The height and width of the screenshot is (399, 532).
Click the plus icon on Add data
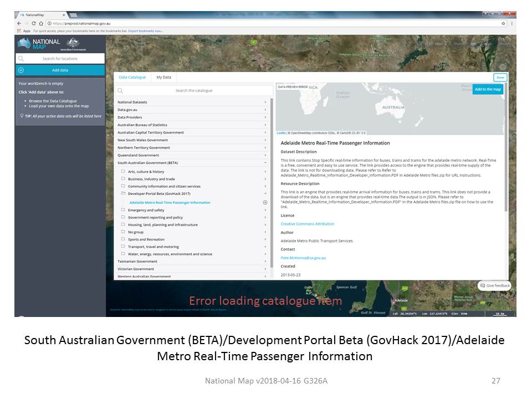(21, 70)
